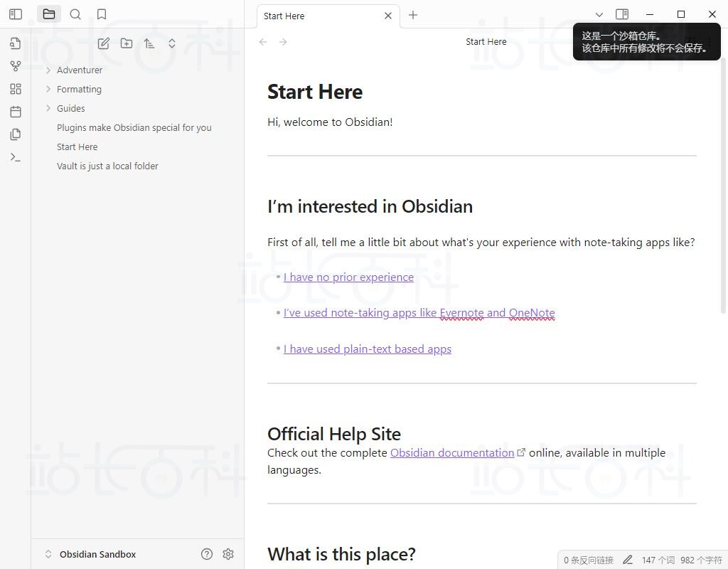Click the Official Help Site heading
The width and height of the screenshot is (728, 569).
[334, 434]
